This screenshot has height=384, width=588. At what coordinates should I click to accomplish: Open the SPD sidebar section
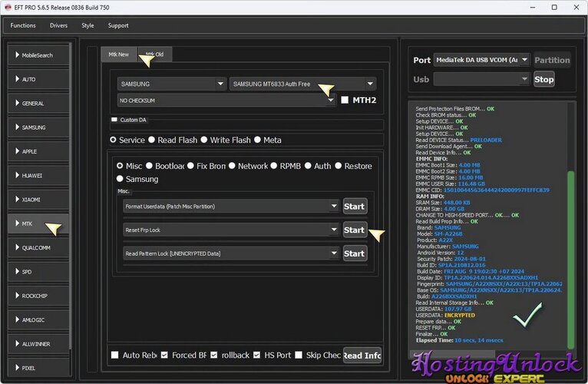click(38, 272)
